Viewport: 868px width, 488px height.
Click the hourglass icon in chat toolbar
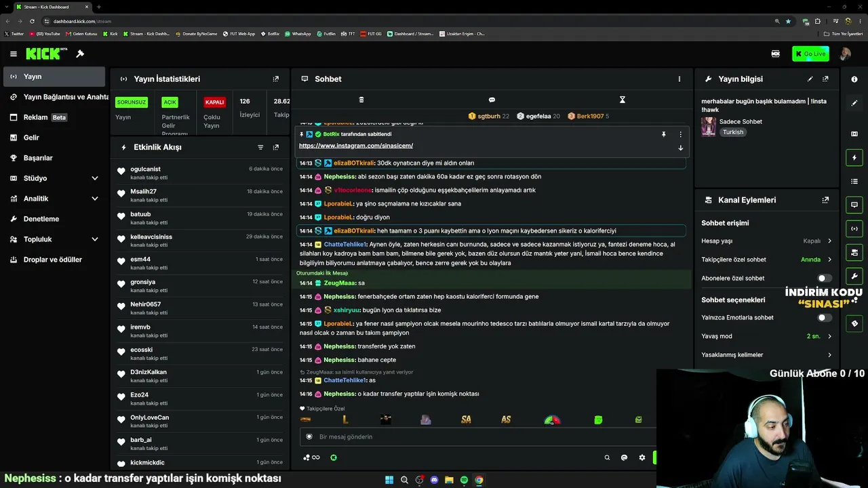623,100
